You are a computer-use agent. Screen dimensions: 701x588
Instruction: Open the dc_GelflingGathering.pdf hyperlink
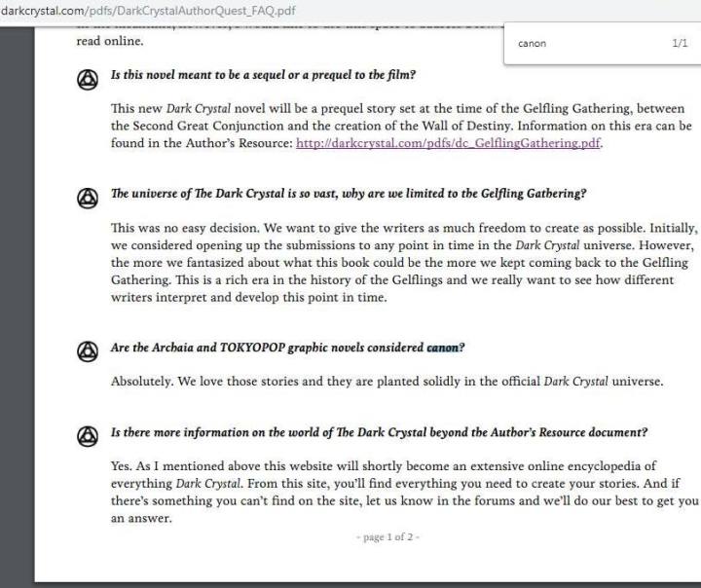coord(448,143)
